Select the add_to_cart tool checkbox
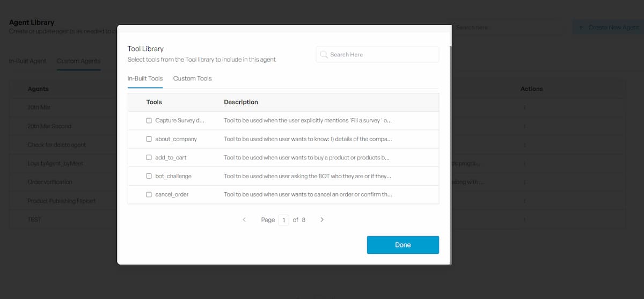 tap(149, 158)
